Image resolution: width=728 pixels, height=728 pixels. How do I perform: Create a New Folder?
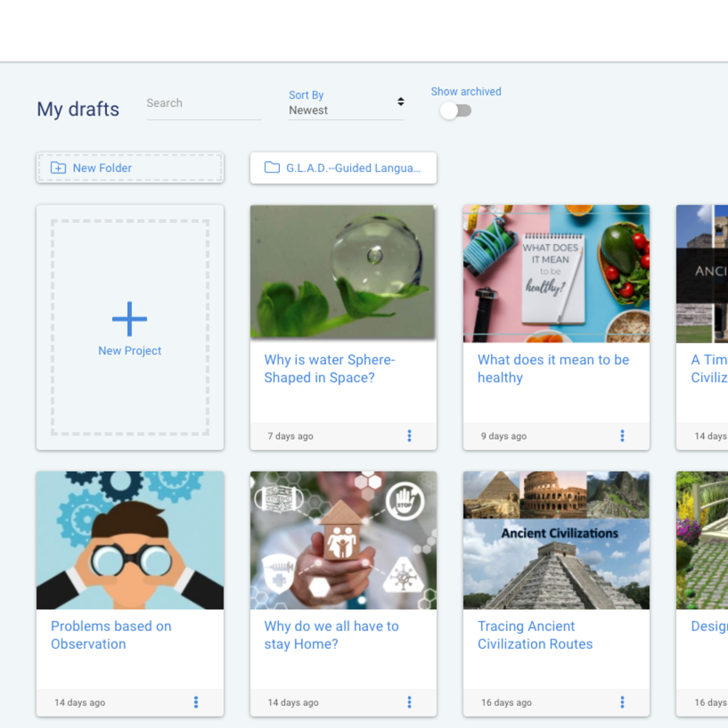tap(102, 168)
